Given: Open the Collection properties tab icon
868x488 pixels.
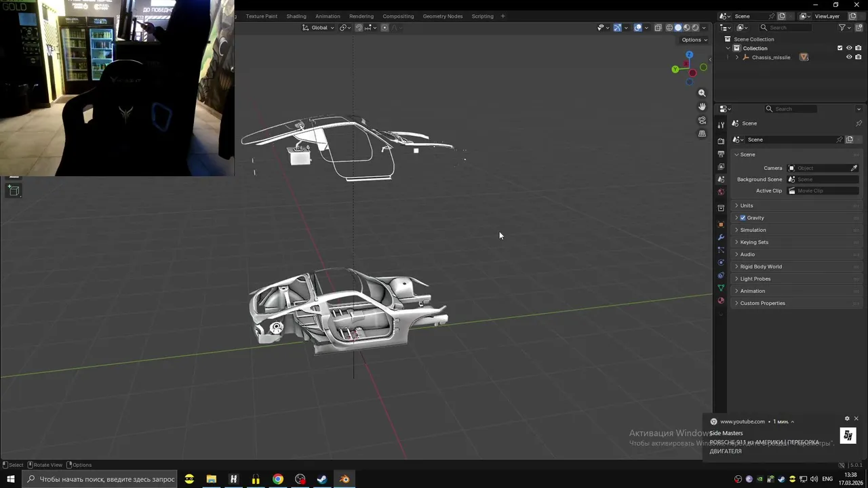Looking at the screenshot, I should pyautogui.click(x=721, y=208).
